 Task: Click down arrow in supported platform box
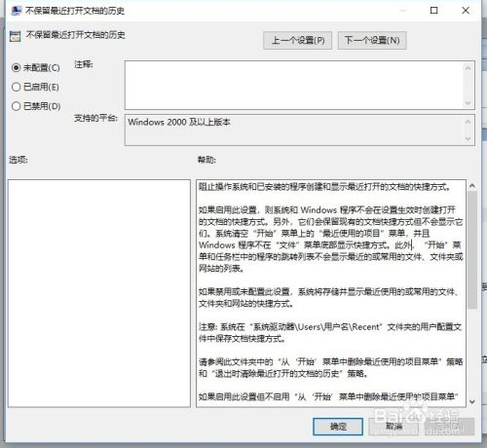468,138
